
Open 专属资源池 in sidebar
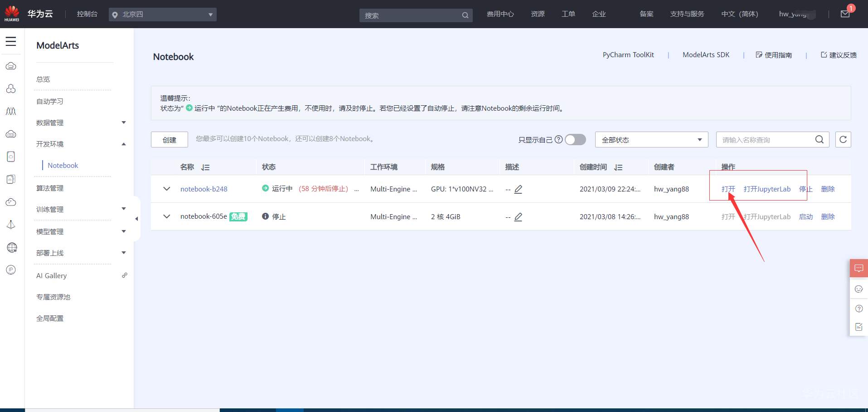pos(53,297)
